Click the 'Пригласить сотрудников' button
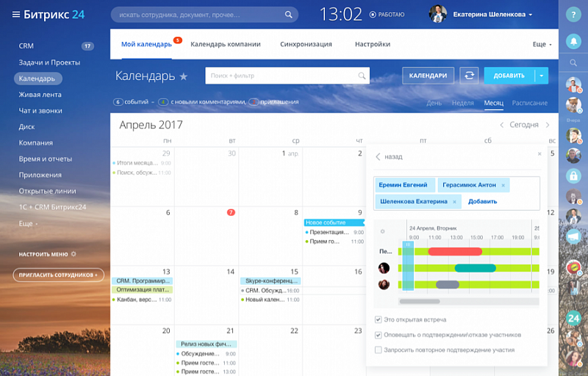This screenshot has height=376, width=588. pyautogui.click(x=57, y=275)
